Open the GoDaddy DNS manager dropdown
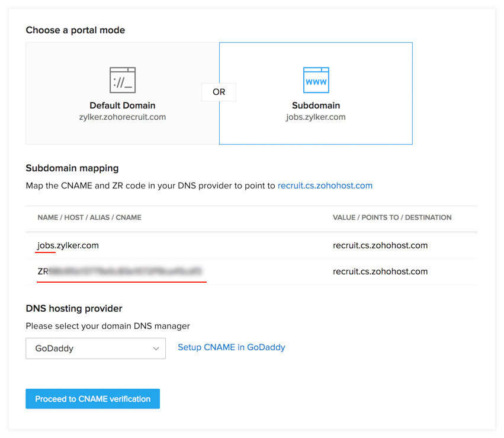Viewport: 504px width, 438px height. pyautogui.click(x=95, y=349)
